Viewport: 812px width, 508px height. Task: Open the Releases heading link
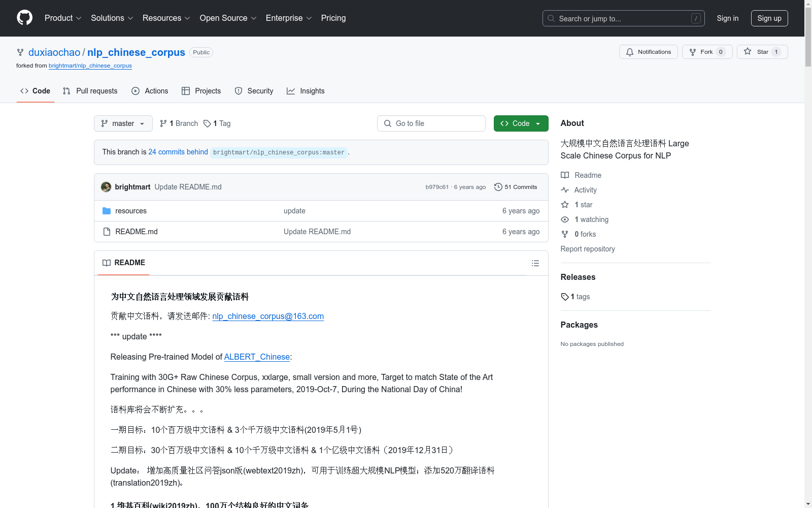[578, 277]
